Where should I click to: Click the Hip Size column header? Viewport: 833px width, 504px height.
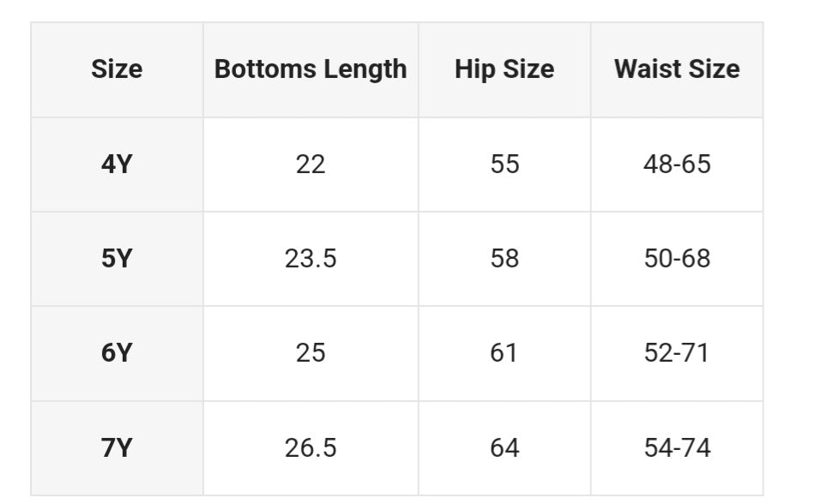504,69
